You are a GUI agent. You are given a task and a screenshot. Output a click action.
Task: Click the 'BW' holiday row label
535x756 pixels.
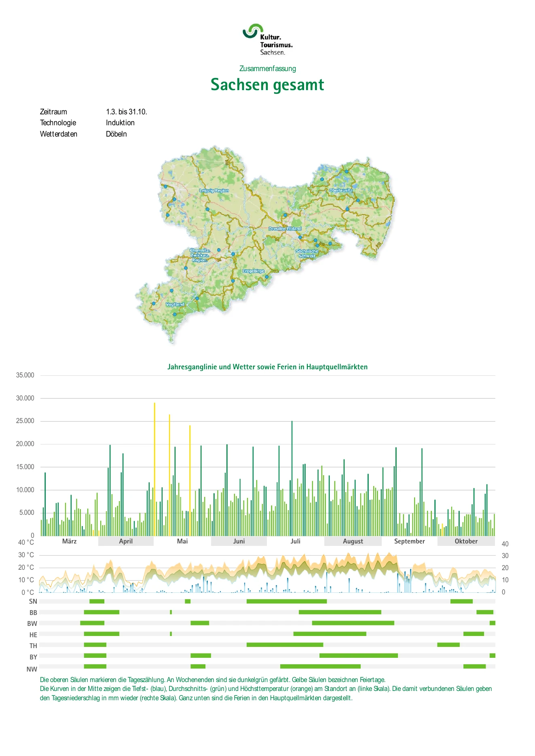click(32, 623)
